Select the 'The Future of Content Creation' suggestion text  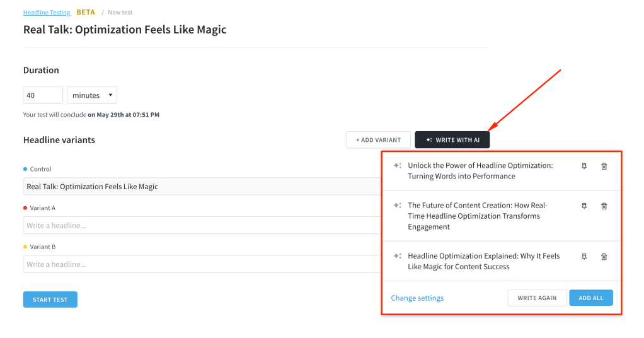pyautogui.click(x=478, y=216)
